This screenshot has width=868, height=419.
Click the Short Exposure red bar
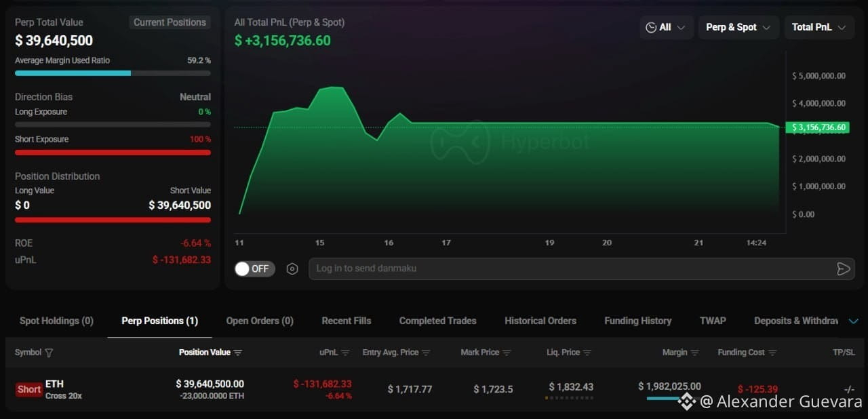113,153
